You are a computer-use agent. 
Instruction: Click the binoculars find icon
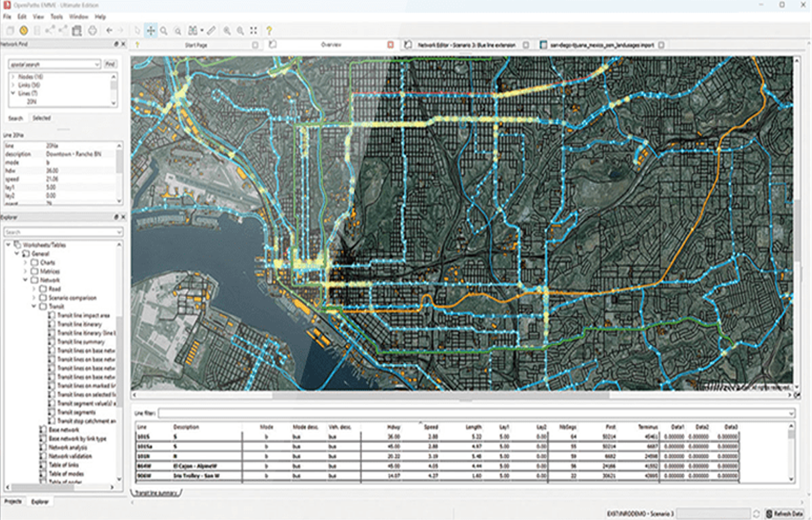coord(193,31)
